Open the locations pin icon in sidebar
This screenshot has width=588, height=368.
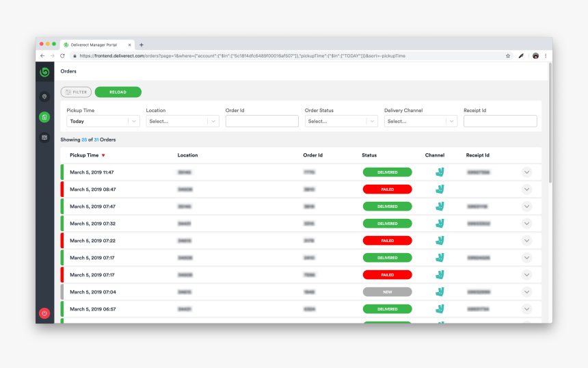point(44,96)
